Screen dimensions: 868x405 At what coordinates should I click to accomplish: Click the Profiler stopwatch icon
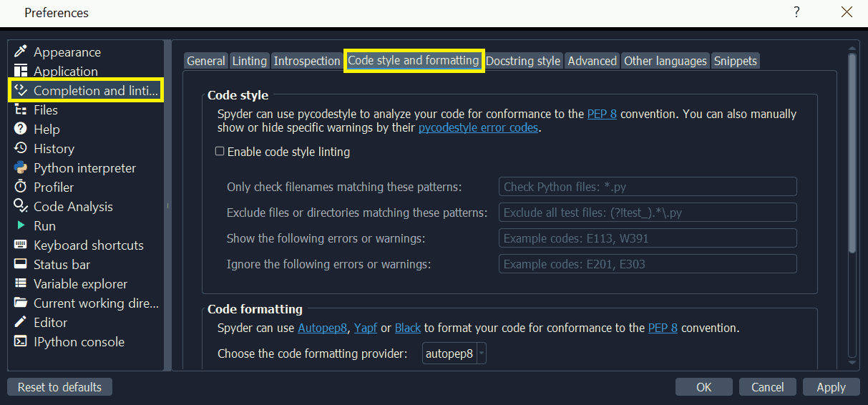pyautogui.click(x=21, y=187)
